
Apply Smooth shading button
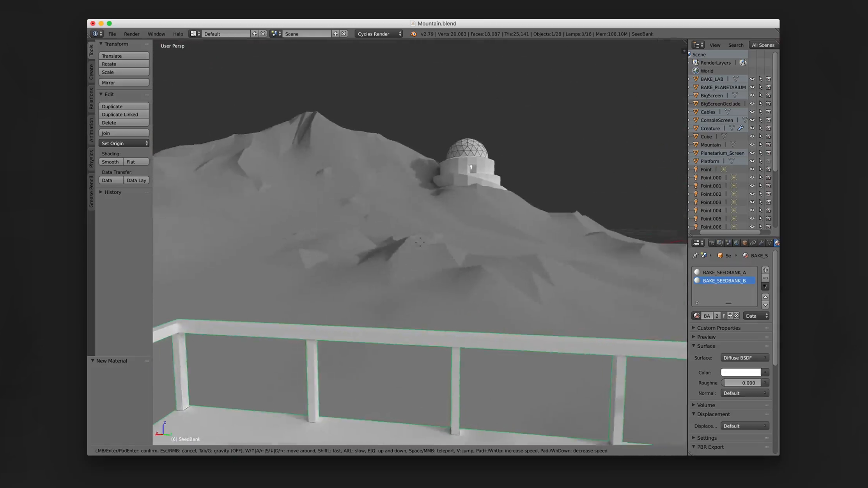[x=111, y=162]
